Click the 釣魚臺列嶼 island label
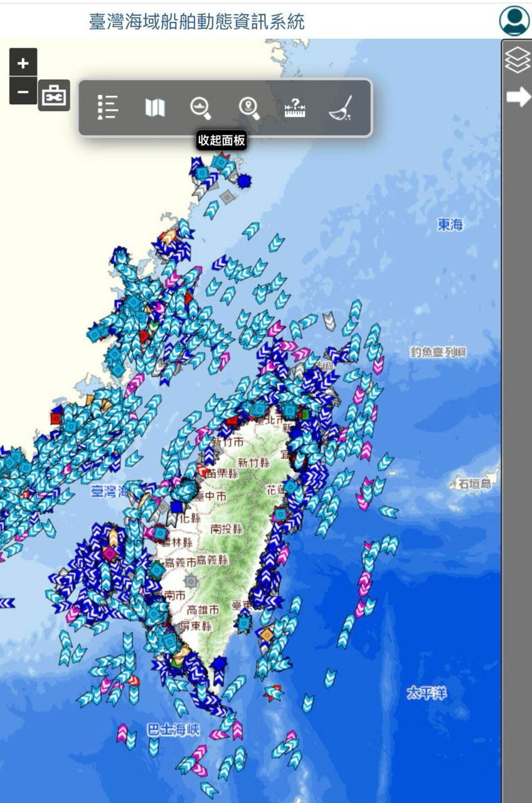This screenshot has width=532, height=803. [439, 353]
